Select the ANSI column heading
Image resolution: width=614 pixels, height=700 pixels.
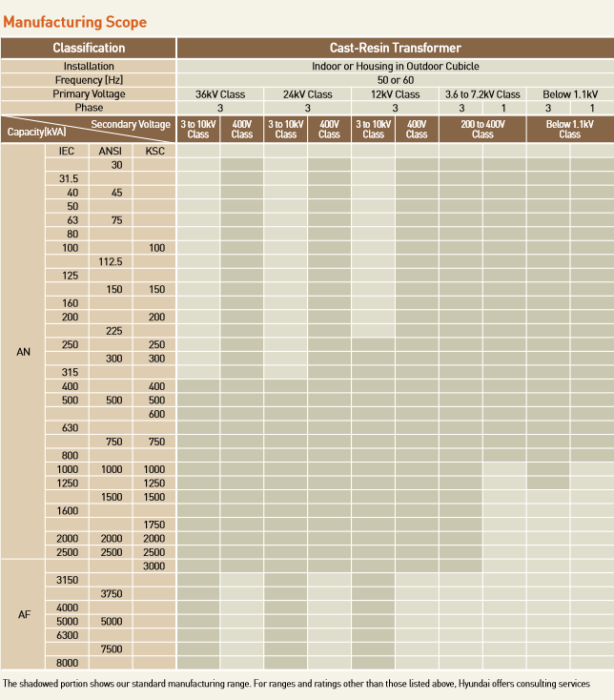coord(111,151)
